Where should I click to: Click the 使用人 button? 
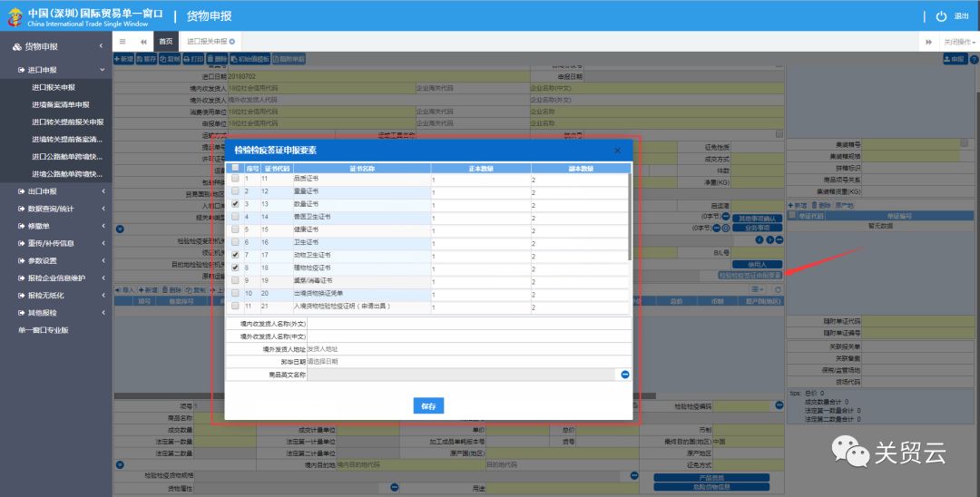(x=757, y=265)
